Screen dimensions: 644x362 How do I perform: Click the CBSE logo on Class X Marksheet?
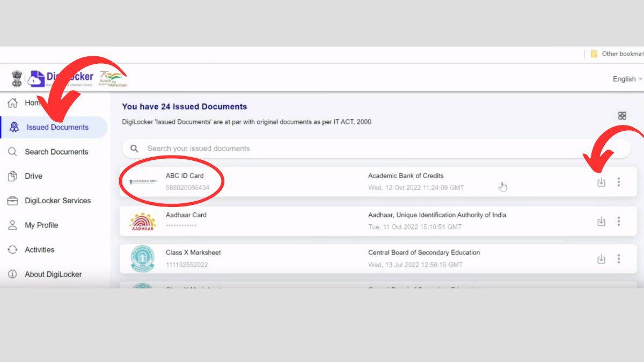(142, 259)
